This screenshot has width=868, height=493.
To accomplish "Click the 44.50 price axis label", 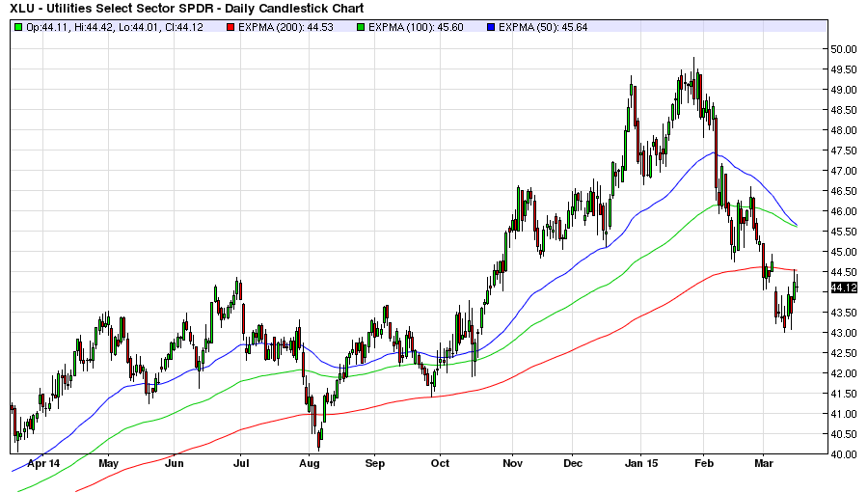I will pyautogui.click(x=844, y=272).
